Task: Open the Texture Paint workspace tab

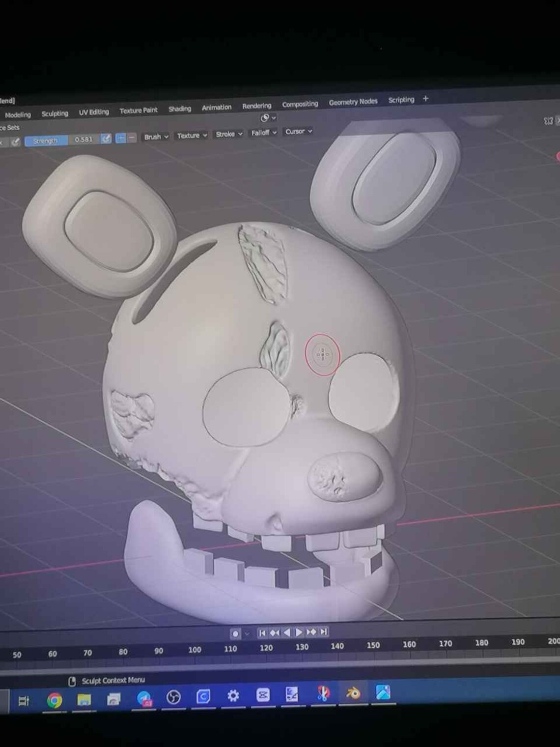Action: click(x=139, y=111)
